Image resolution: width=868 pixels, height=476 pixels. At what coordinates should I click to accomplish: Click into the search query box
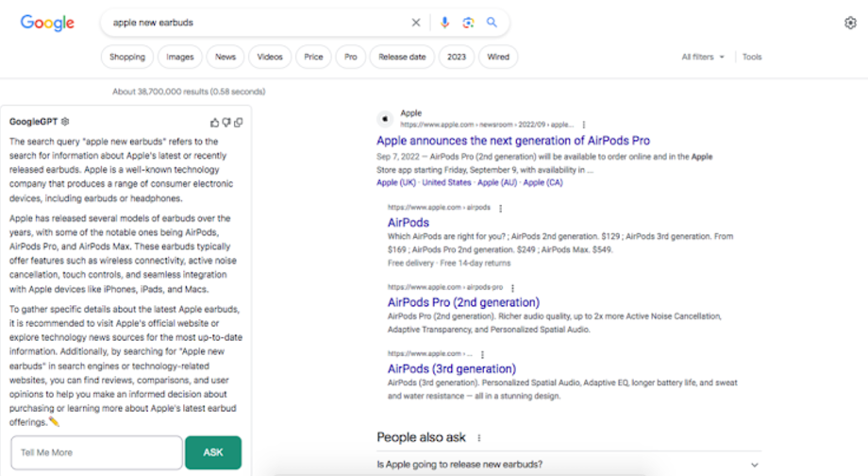click(258, 23)
